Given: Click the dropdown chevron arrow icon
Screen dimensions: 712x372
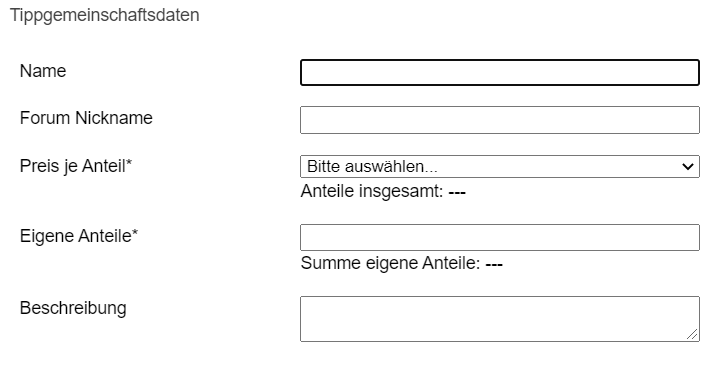Looking at the screenshot, I should pyautogui.click(x=687, y=167).
